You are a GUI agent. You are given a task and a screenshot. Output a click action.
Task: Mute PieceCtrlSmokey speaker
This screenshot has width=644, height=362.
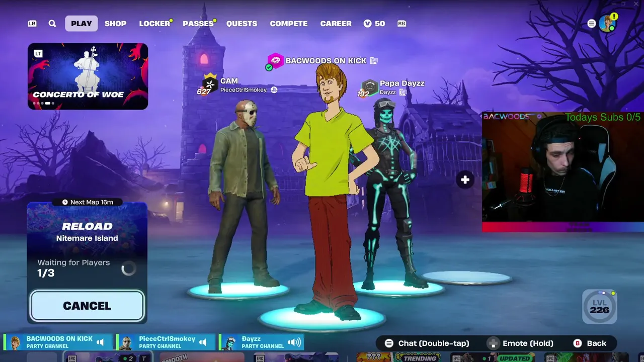click(x=203, y=342)
